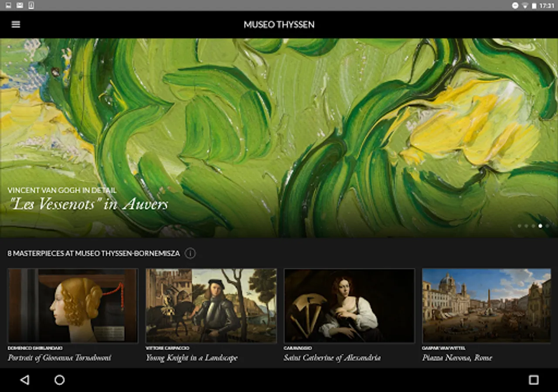Tap the 8 Masterpieces at Museo Thyssen-Bornemisza heading
Viewport: 558px width, 392px height.
pos(94,253)
